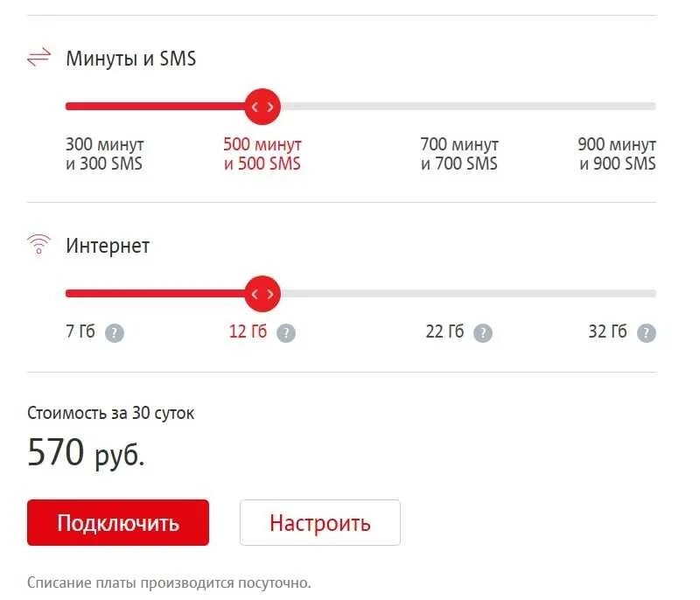Choose the 700 минут и 700 SMS option
Viewport: 700px width, 600px height.
point(458,154)
